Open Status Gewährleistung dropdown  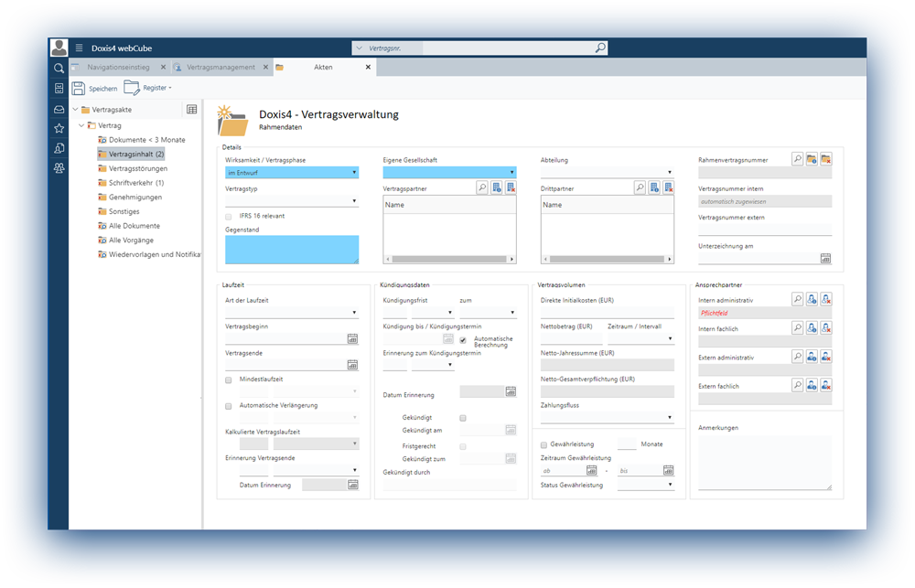click(645, 484)
